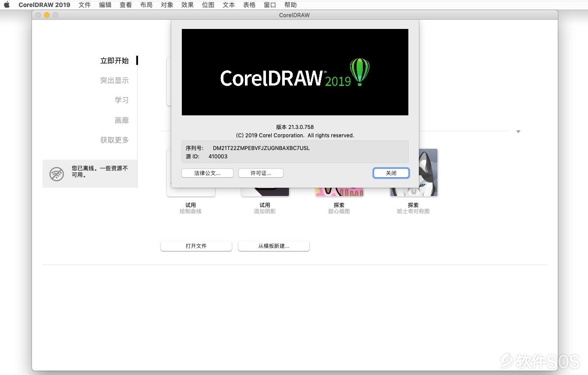Click the Corel Corporation copyright text

295,136
